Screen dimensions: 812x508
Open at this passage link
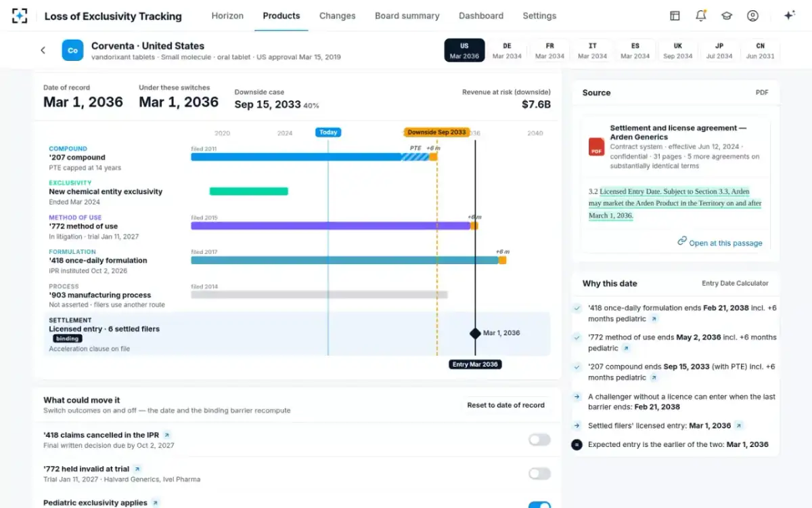click(720, 242)
